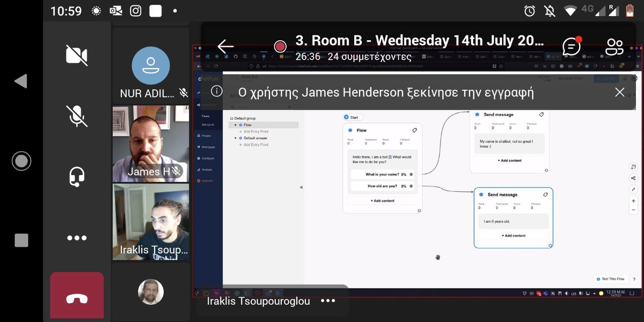Select Flow item in flows list
This screenshot has height=322, width=644.
coord(264,125)
